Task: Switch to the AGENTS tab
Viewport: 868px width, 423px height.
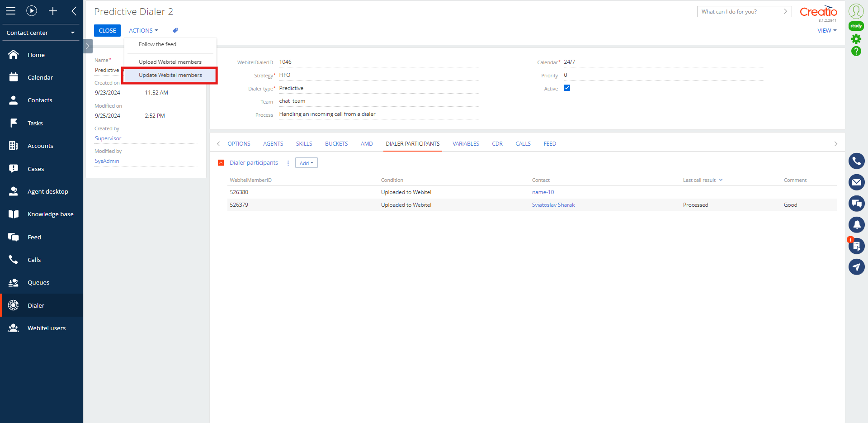Action: (x=273, y=144)
